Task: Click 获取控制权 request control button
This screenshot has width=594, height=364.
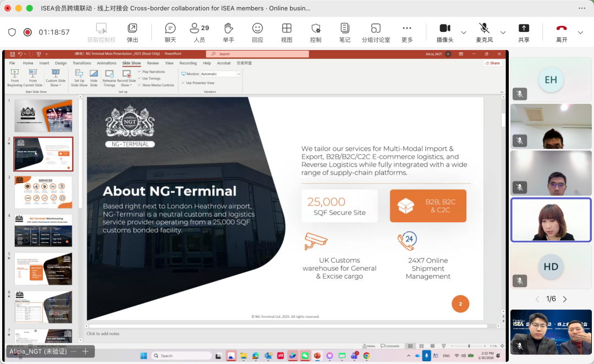Action: [101, 32]
